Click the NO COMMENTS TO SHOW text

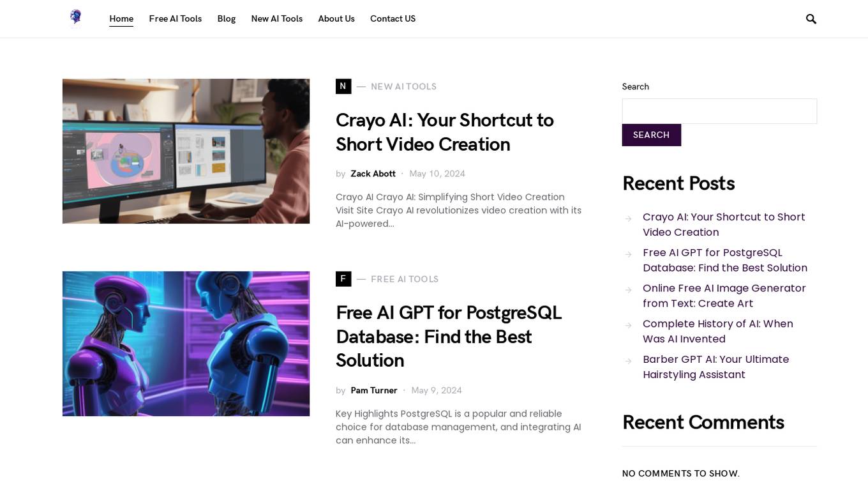pos(681,474)
